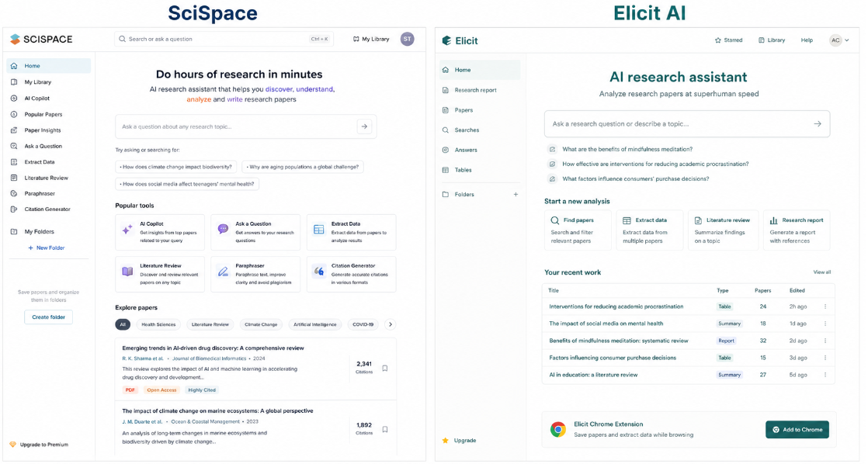
Task: Select Health Sciences filter chip
Action: [x=158, y=324]
